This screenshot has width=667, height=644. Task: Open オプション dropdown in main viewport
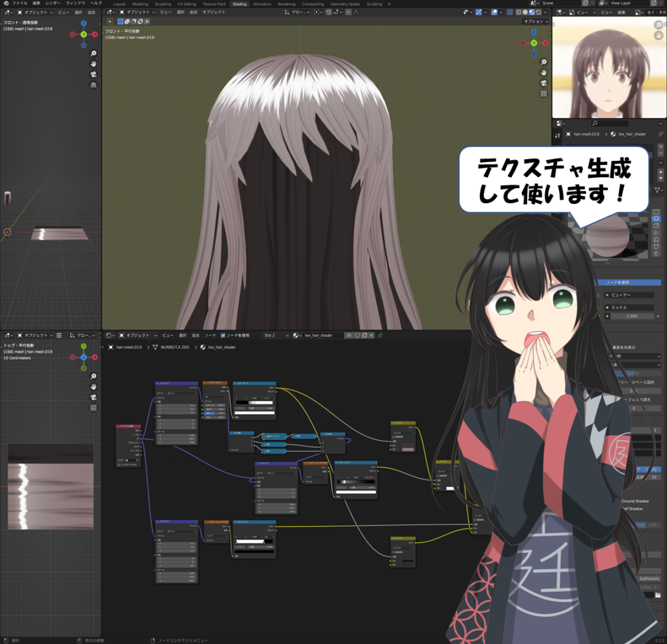[x=536, y=21]
